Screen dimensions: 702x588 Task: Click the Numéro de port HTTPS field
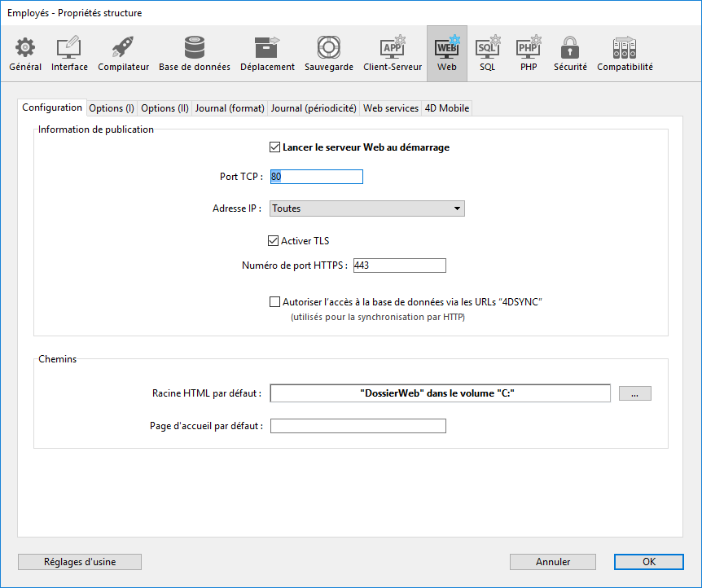pyautogui.click(x=399, y=265)
